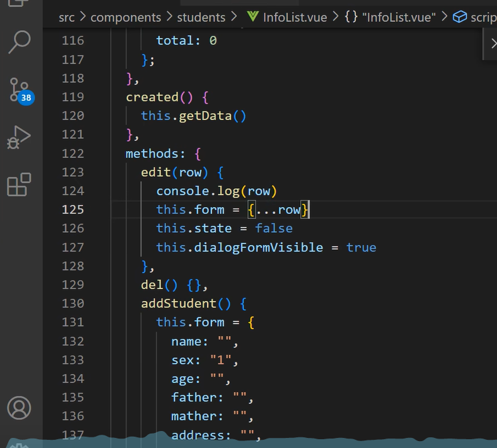Click 'created()' on line 119
The height and width of the screenshot is (448, 497).
tap(159, 97)
